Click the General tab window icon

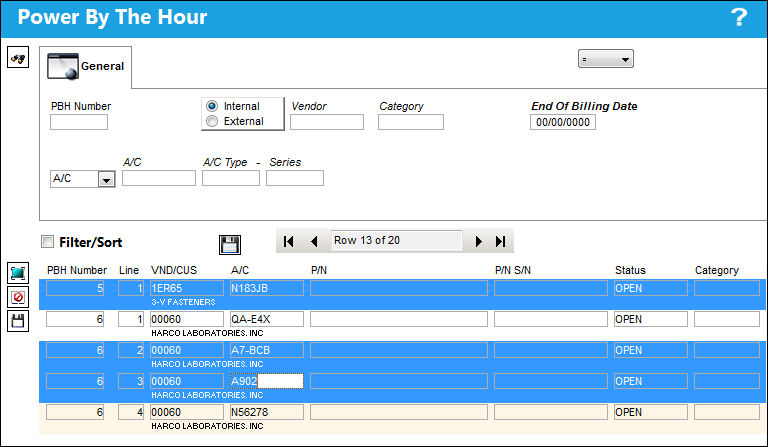tap(63, 66)
